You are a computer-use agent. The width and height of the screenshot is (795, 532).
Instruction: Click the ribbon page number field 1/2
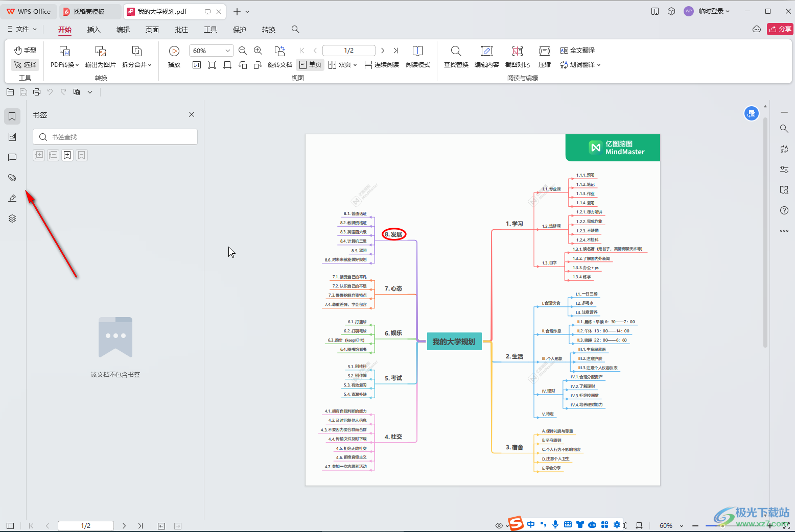(349, 51)
